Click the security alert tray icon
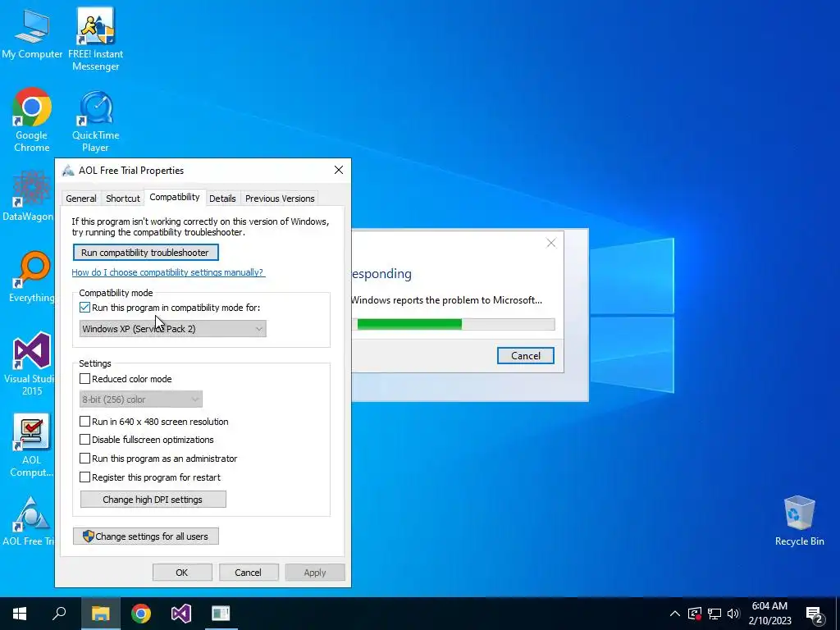Image resolution: width=840 pixels, height=630 pixels. pyautogui.click(x=695, y=614)
